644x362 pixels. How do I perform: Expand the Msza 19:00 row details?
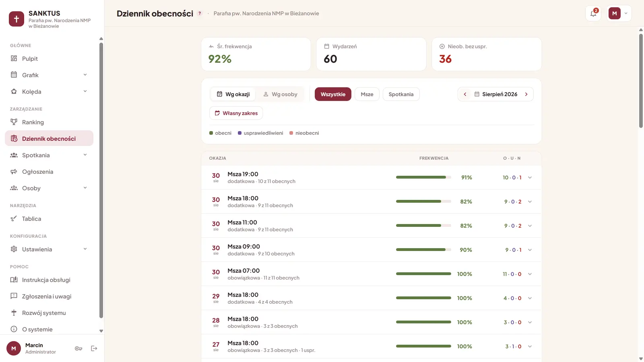pos(530,177)
